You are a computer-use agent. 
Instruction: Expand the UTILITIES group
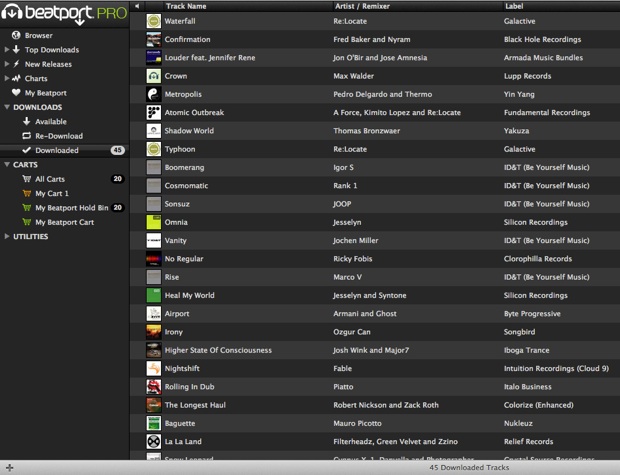[x=6, y=236]
